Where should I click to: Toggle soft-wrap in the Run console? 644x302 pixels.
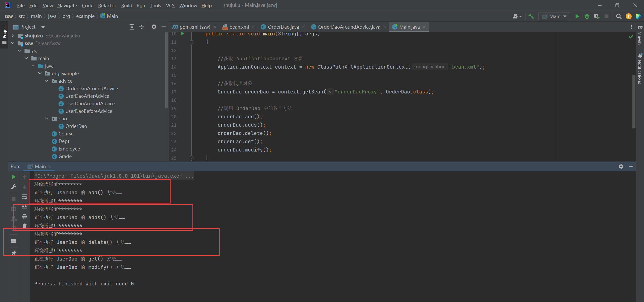24,197
